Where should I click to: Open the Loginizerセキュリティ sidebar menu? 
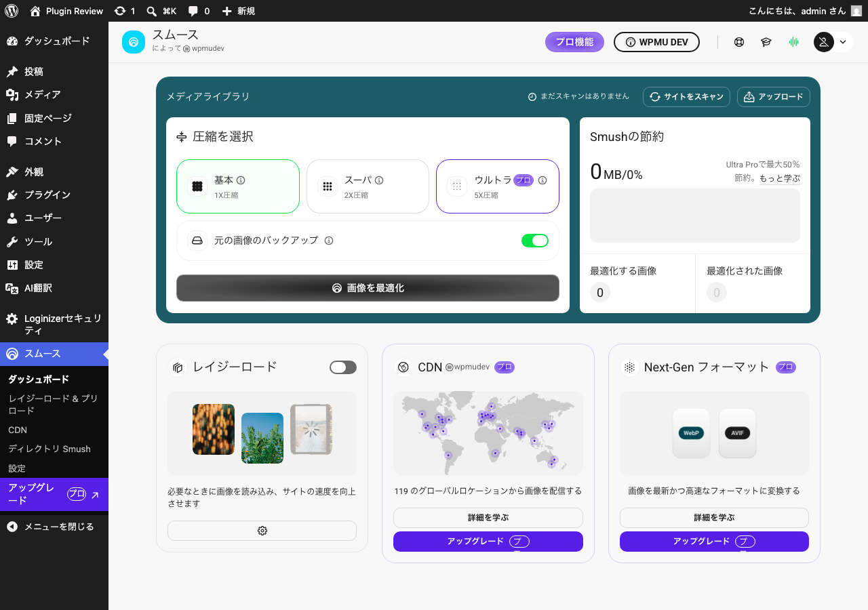(54, 325)
